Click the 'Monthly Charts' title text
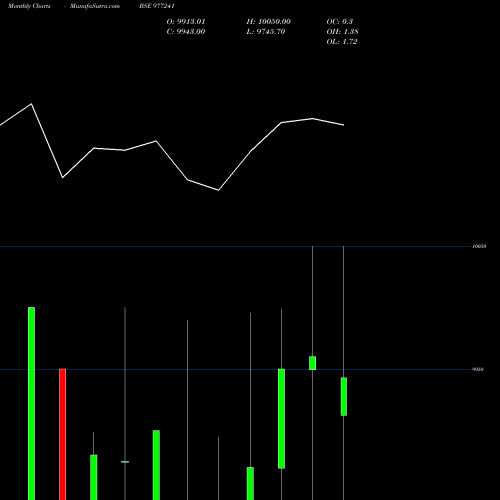Viewport: 500px width, 500px height. pos(29,6)
